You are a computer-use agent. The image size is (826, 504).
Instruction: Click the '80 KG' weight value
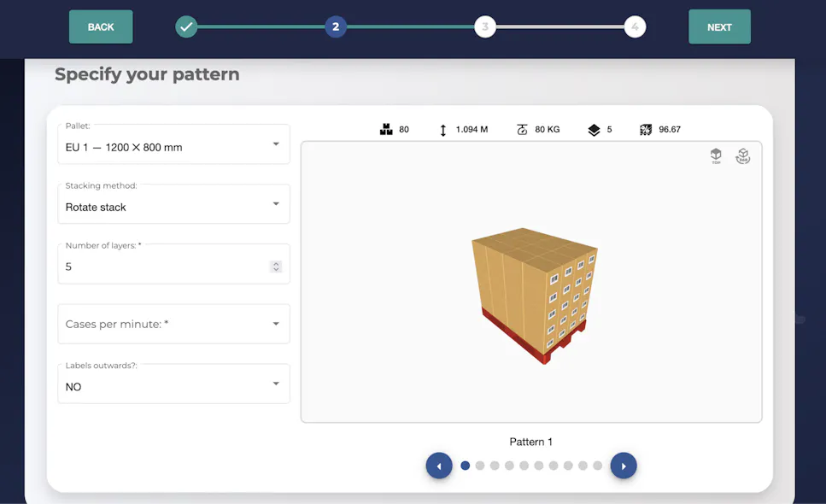coord(548,130)
